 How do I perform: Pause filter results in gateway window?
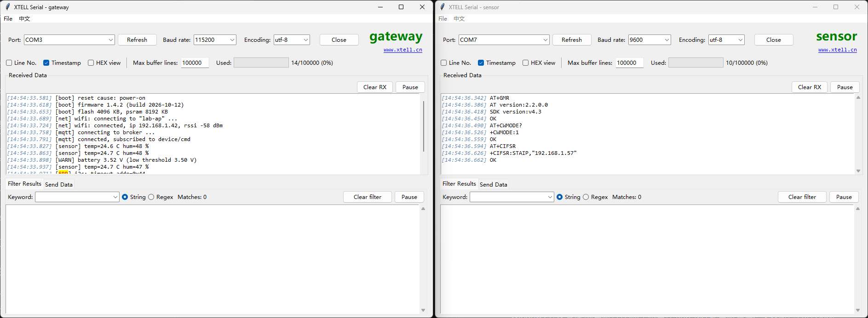409,197
